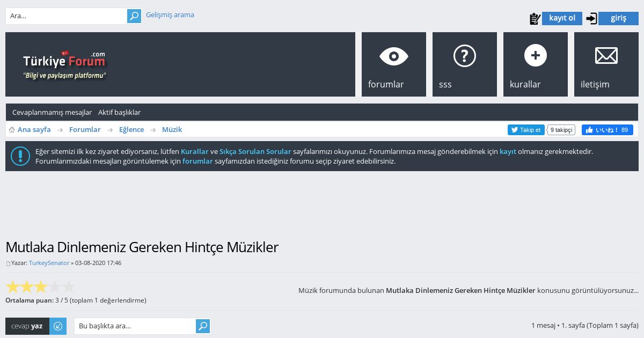
Task: Click the home icon in the breadcrumb
Action: point(12,130)
